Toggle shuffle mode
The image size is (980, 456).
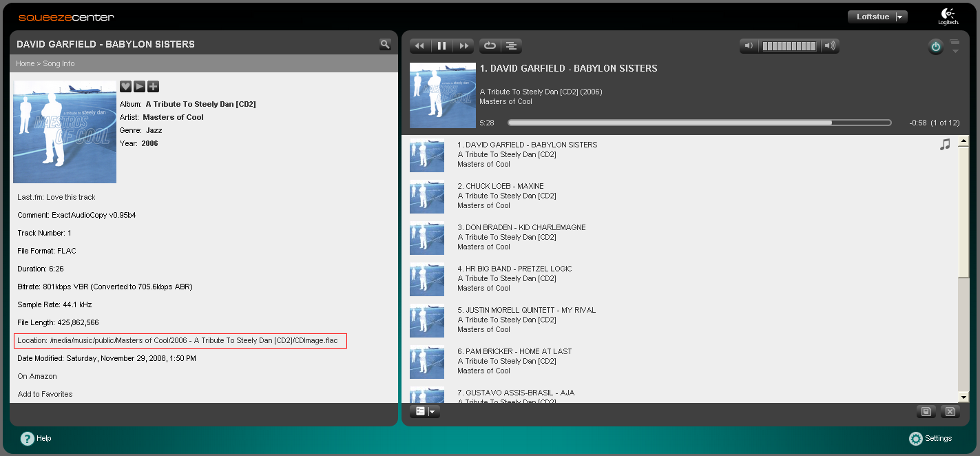[511, 46]
